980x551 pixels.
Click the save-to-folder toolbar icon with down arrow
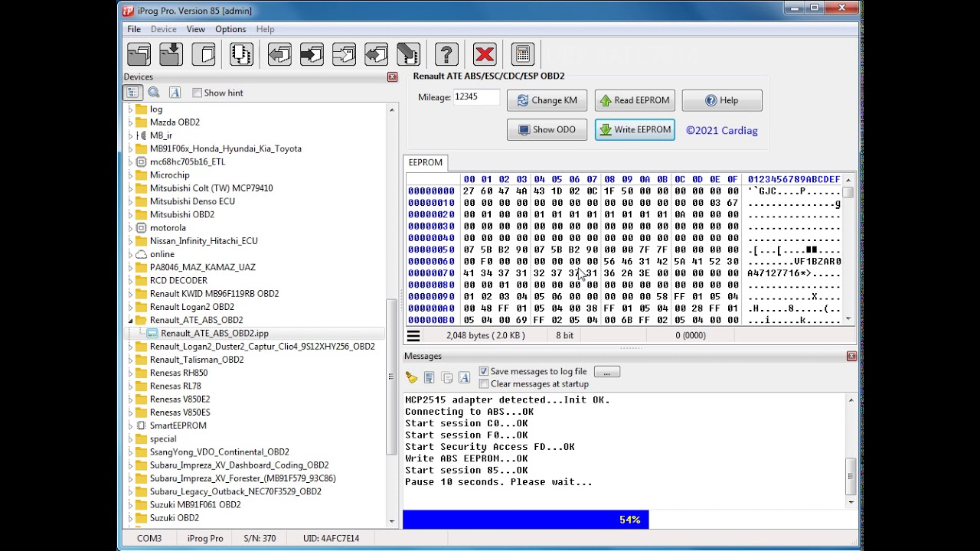171,54
